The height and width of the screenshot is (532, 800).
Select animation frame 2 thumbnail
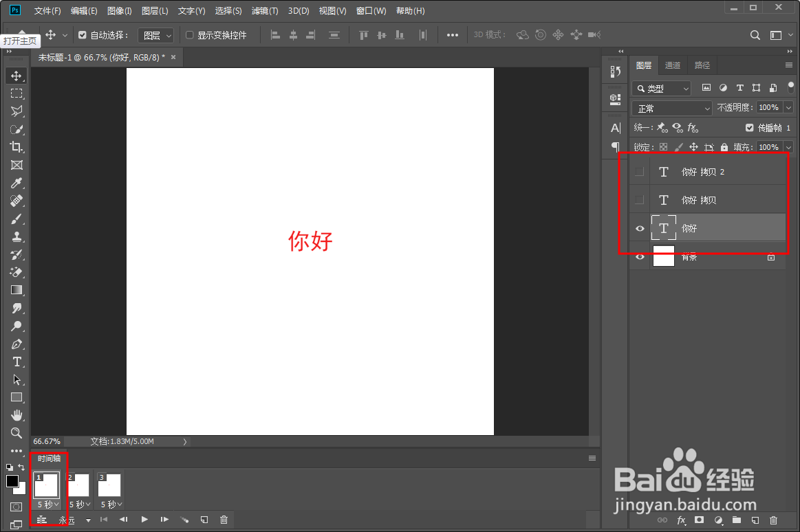(x=78, y=485)
